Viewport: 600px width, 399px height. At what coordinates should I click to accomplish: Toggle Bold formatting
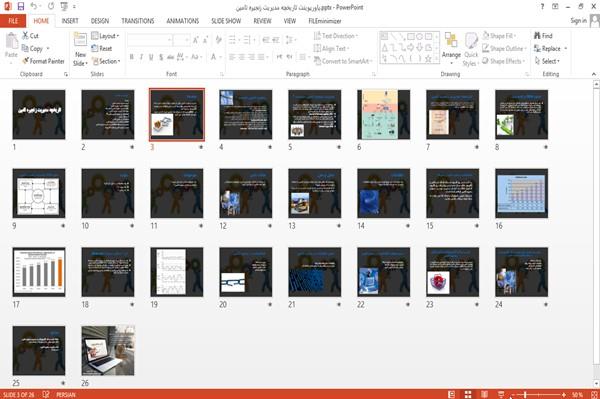click(x=132, y=57)
